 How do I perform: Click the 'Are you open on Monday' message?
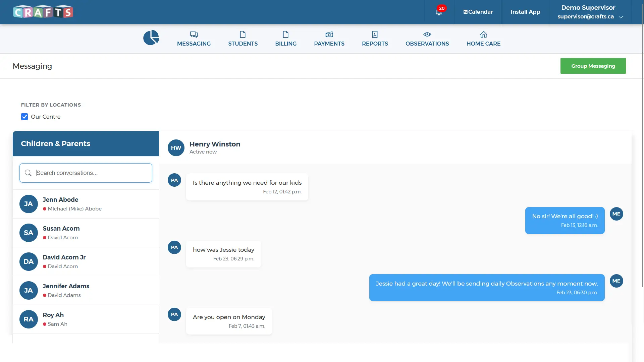229,321
